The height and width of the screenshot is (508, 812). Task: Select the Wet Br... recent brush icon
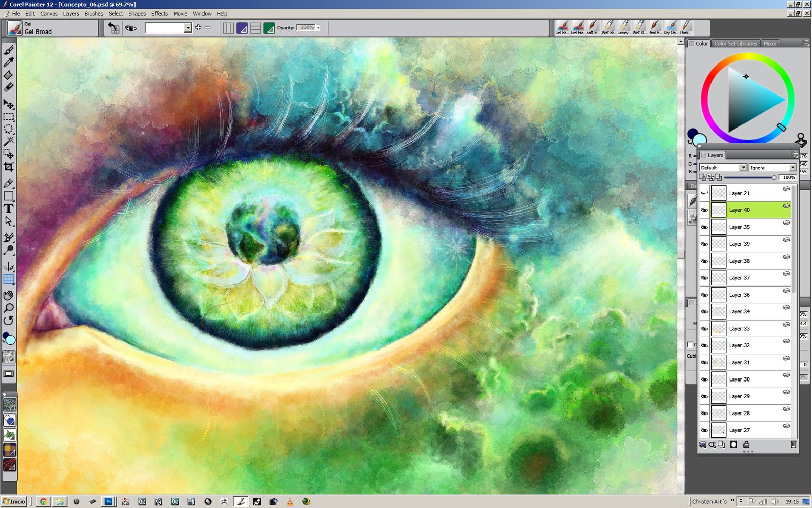[608, 27]
